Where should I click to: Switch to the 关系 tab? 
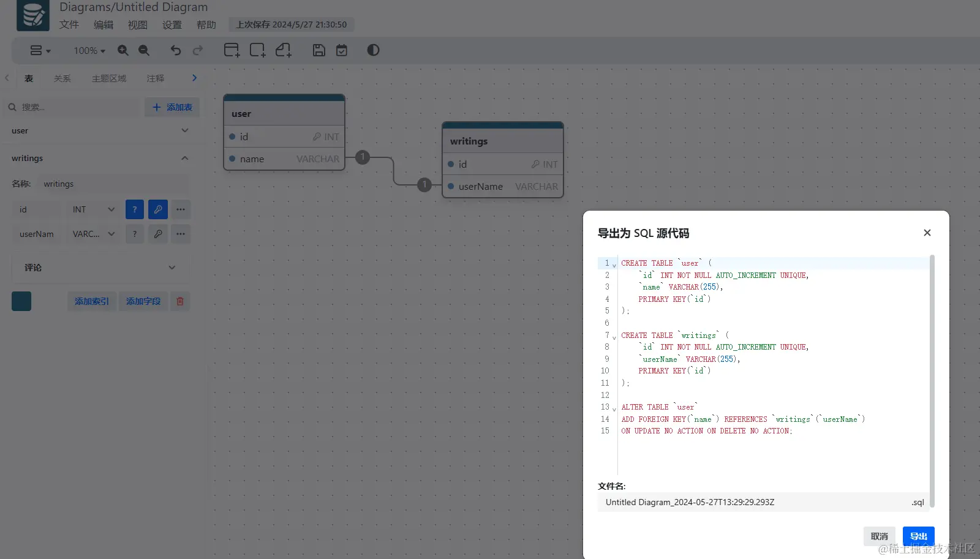tap(62, 78)
